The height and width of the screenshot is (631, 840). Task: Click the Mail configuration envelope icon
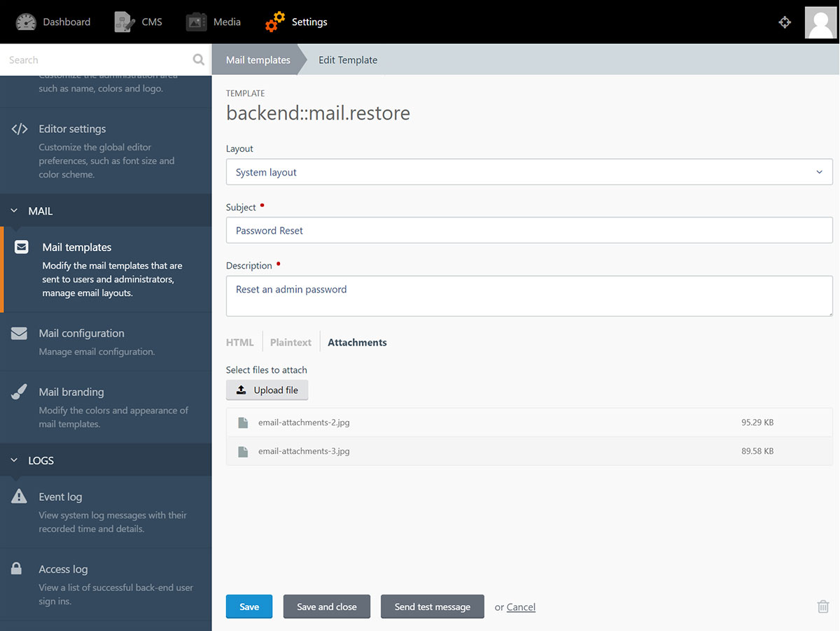click(x=19, y=333)
